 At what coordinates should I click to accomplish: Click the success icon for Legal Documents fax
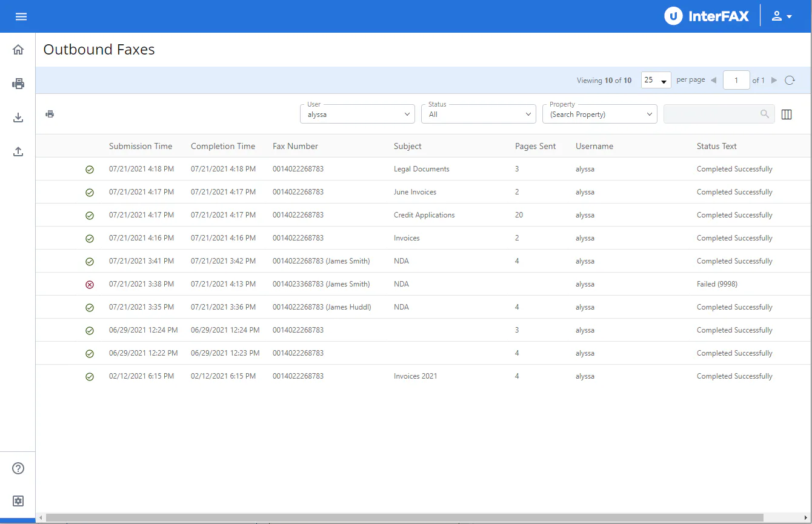(x=90, y=169)
